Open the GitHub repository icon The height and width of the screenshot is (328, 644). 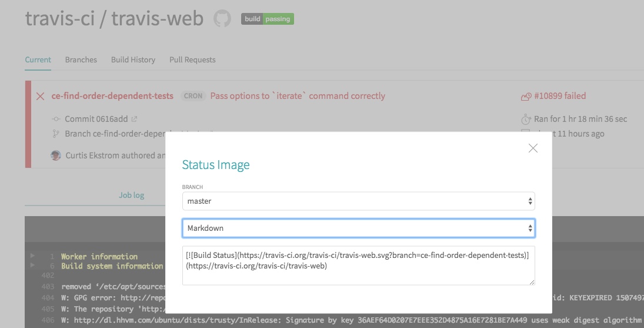click(222, 18)
